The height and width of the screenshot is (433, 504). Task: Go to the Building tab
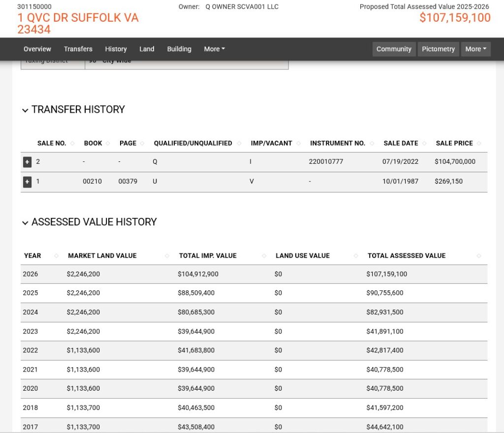pos(179,49)
